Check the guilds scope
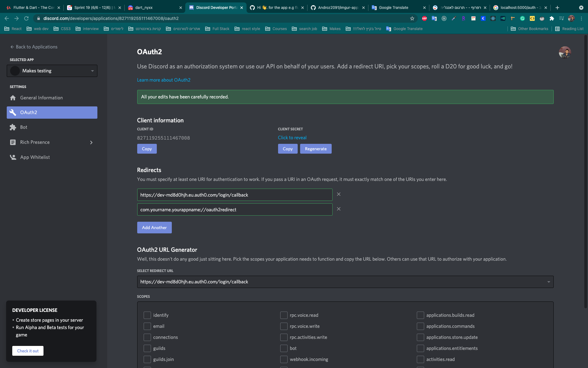 click(147, 348)
